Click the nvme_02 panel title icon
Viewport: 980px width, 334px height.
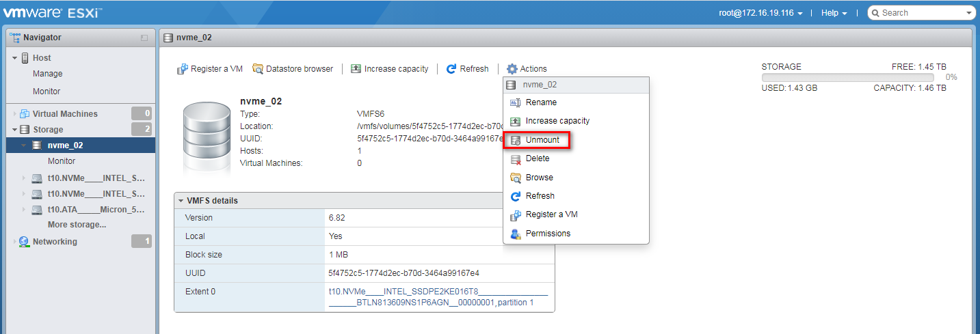(x=168, y=38)
